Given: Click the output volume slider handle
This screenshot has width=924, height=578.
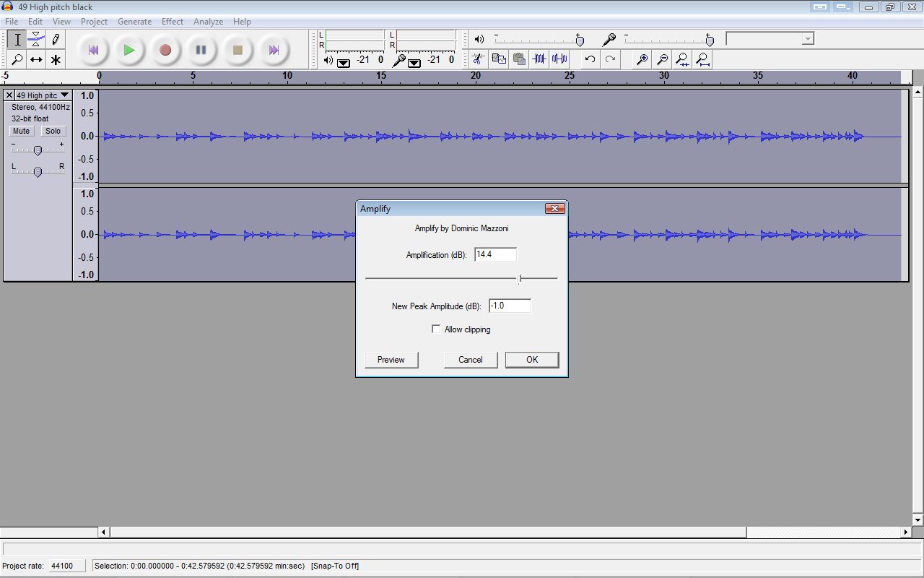Looking at the screenshot, I should pyautogui.click(x=580, y=40).
